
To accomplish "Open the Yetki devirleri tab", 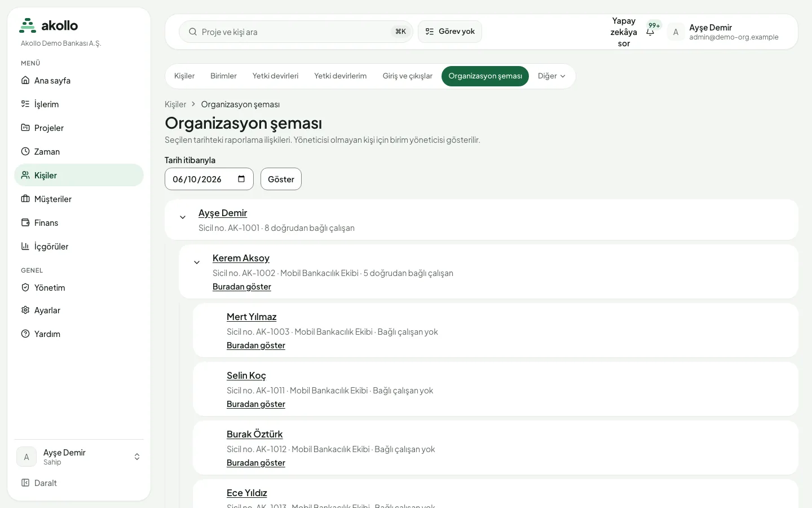I will coord(275,76).
